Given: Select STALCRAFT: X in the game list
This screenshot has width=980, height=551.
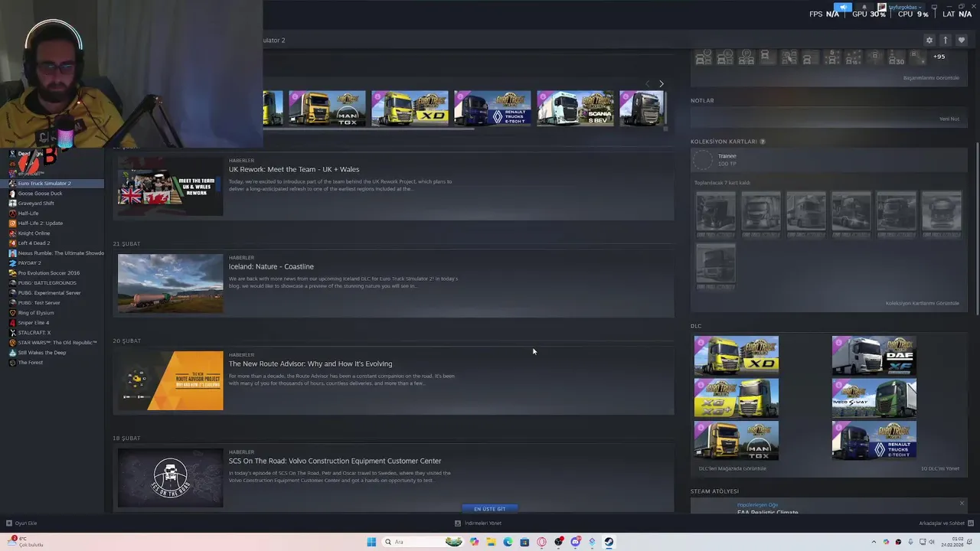Looking at the screenshot, I should (34, 333).
